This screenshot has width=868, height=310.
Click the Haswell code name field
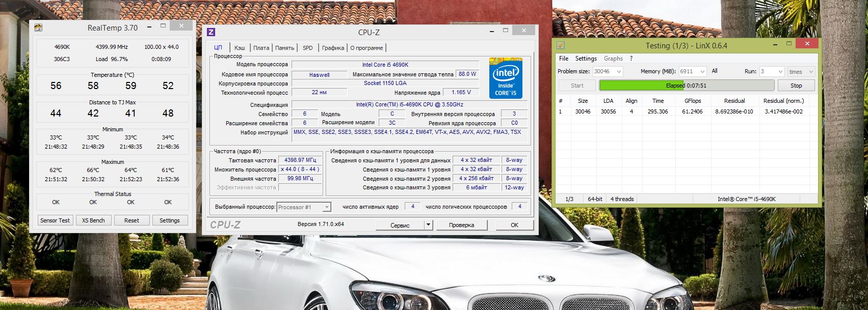320,74
